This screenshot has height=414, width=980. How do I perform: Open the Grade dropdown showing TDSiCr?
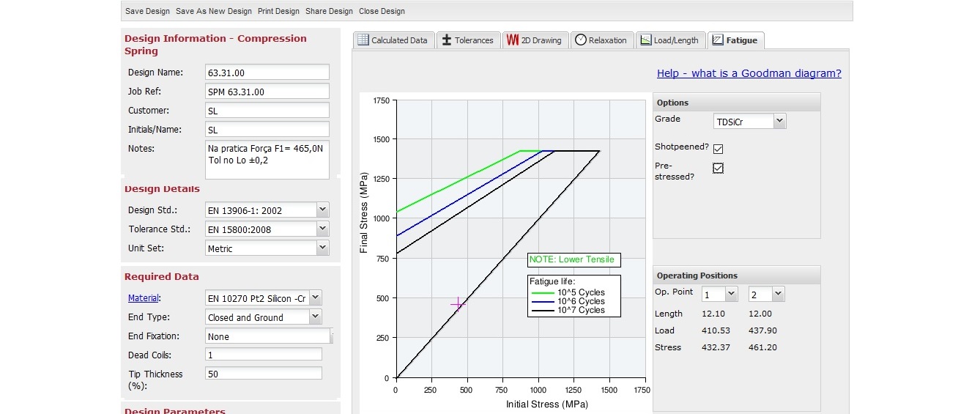(x=749, y=122)
